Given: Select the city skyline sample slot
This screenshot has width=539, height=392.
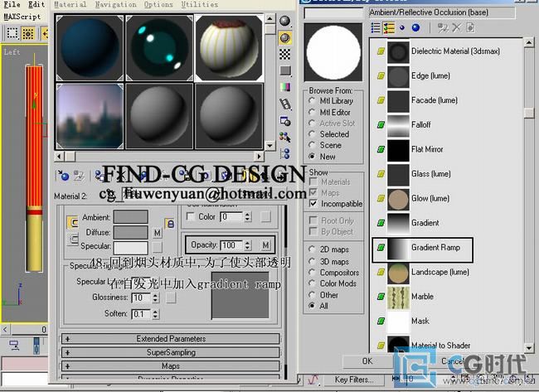Looking at the screenshot, I should tap(90, 116).
